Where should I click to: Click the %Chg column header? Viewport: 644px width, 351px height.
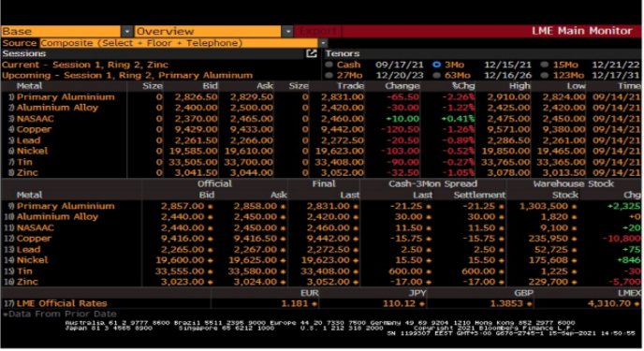(x=462, y=86)
